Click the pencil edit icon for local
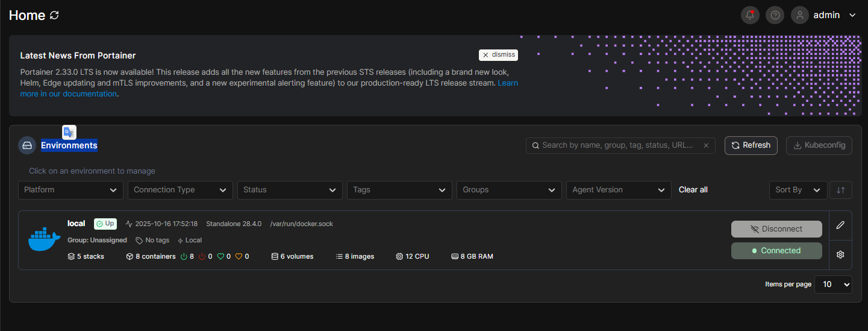 pyautogui.click(x=840, y=225)
